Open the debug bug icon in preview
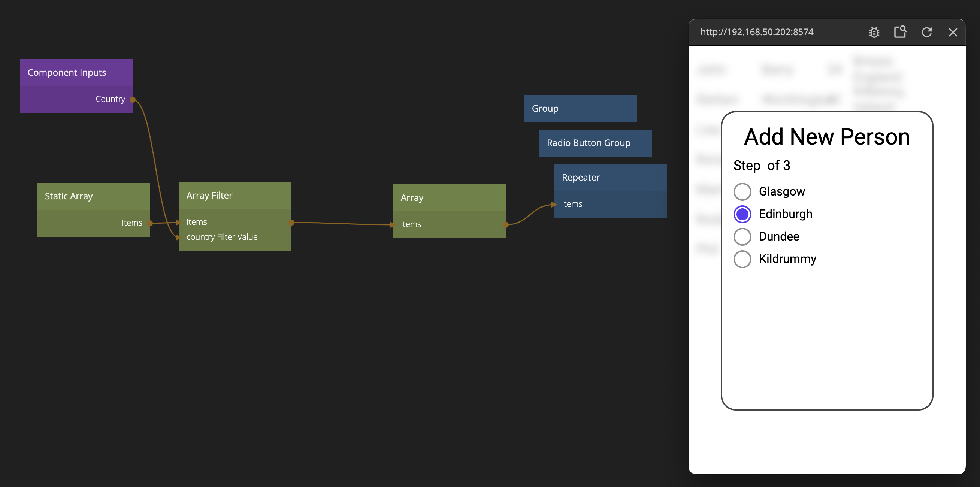 (x=874, y=32)
